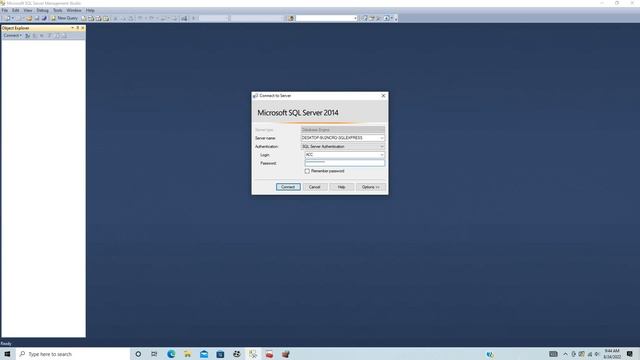Viewport: 640px width, 360px height.
Task: Click the SQL Server Management Studio taskbar icon
Action: [x=253, y=354]
